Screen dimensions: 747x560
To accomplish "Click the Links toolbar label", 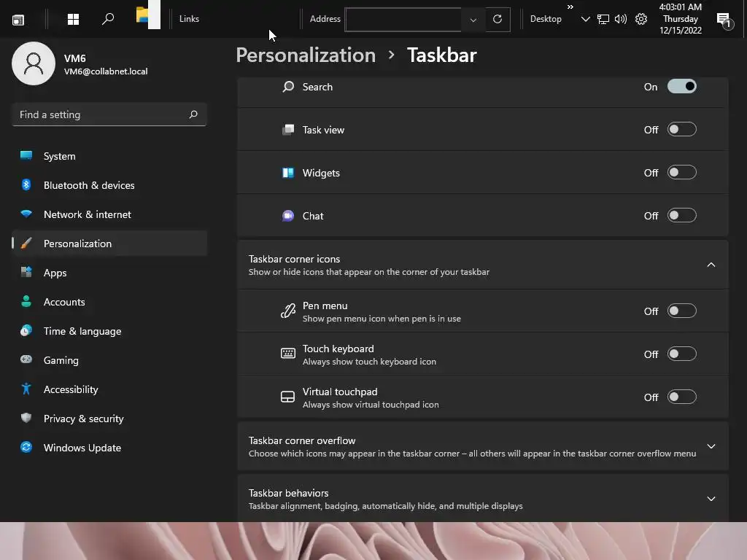I will point(189,19).
